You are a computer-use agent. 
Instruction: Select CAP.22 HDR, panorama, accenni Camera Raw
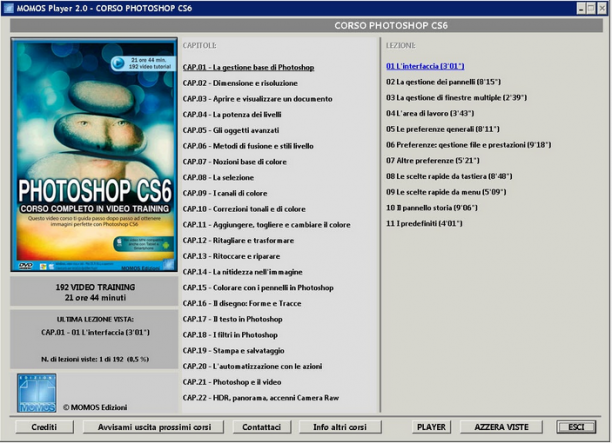pyautogui.click(x=261, y=398)
